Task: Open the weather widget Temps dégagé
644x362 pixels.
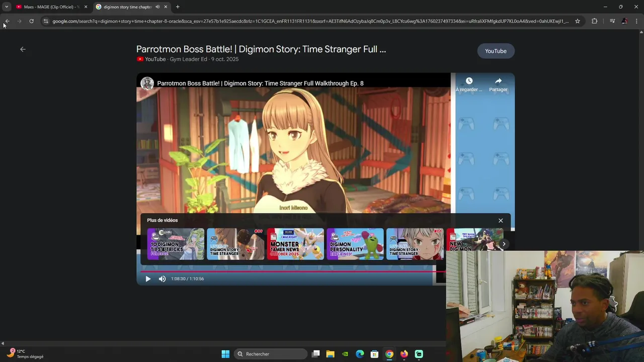Action: [25, 354]
